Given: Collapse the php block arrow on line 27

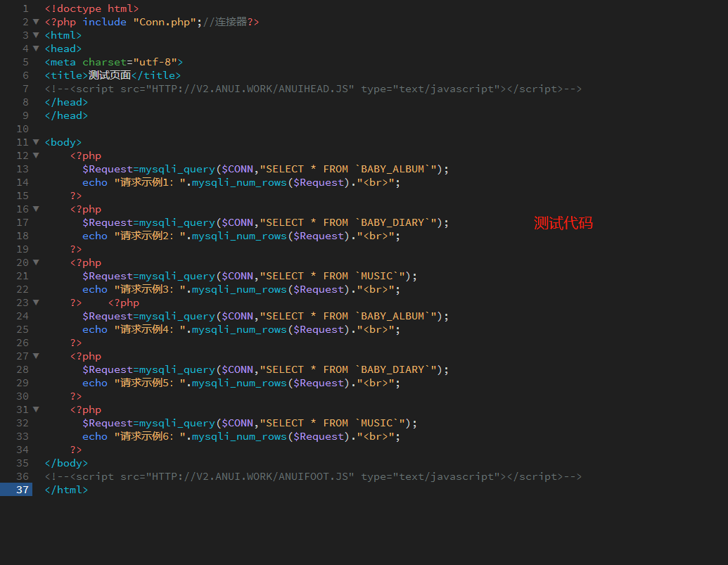Looking at the screenshot, I should [36, 356].
